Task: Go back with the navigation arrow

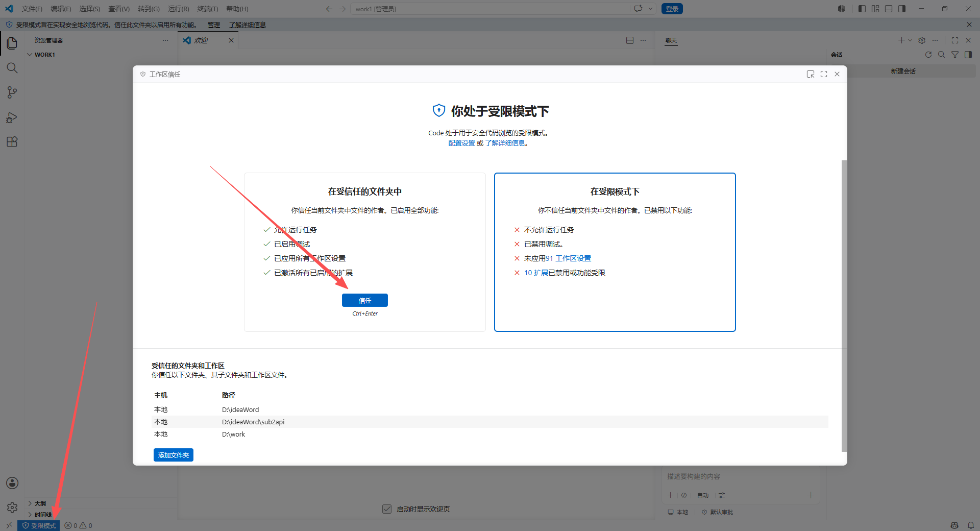Action: [x=329, y=9]
